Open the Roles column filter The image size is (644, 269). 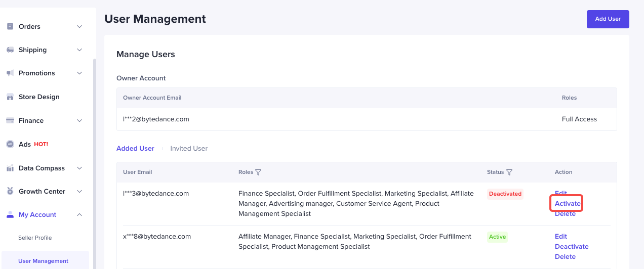(258, 172)
